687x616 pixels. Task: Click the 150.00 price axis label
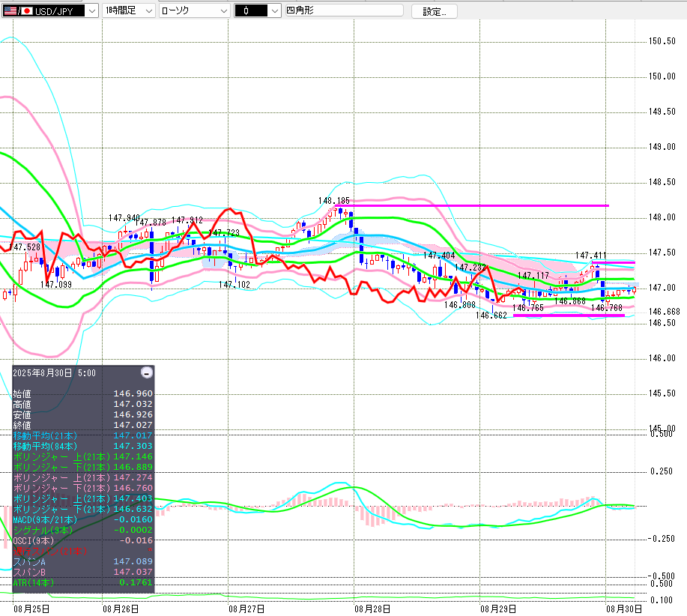[662, 76]
